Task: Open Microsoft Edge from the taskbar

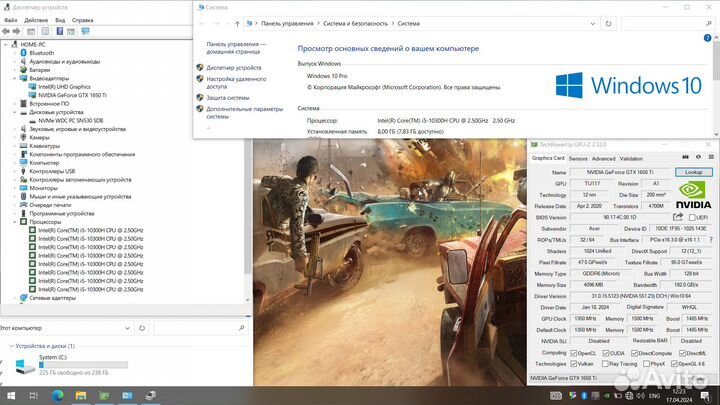Action: pos(57,395)
